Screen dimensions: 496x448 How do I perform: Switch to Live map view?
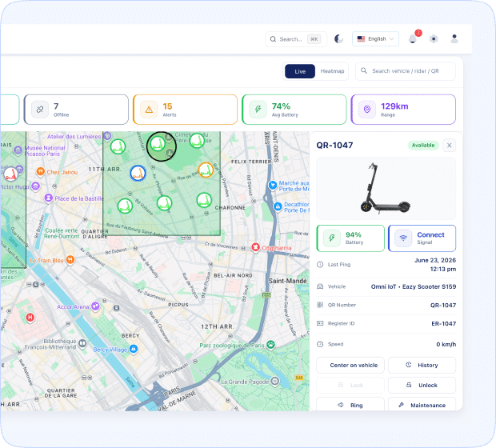click(300, 71)
